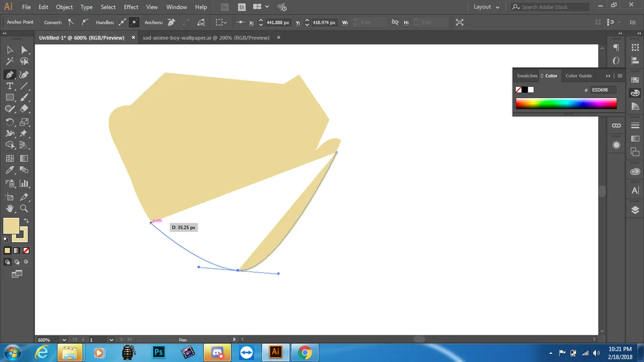Pick the Shaper tool
Viewport: 644px width, 362px height.
click(x=10, y=109)
